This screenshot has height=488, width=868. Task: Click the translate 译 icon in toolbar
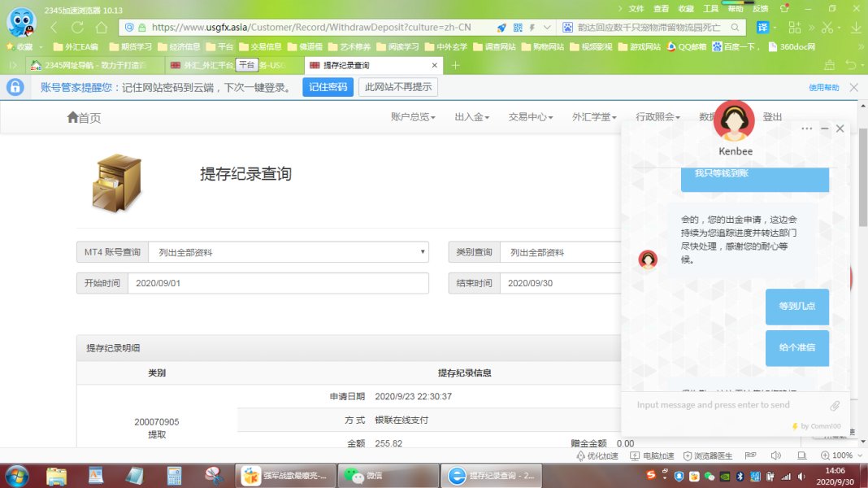tap(763, 27)
